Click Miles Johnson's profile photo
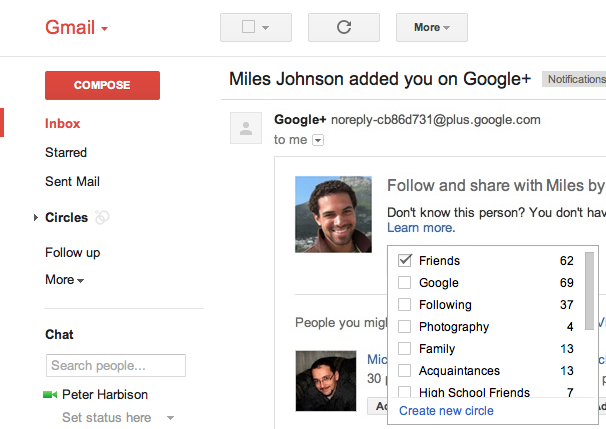This screenshot has height=429, width=606. point(334,214)
